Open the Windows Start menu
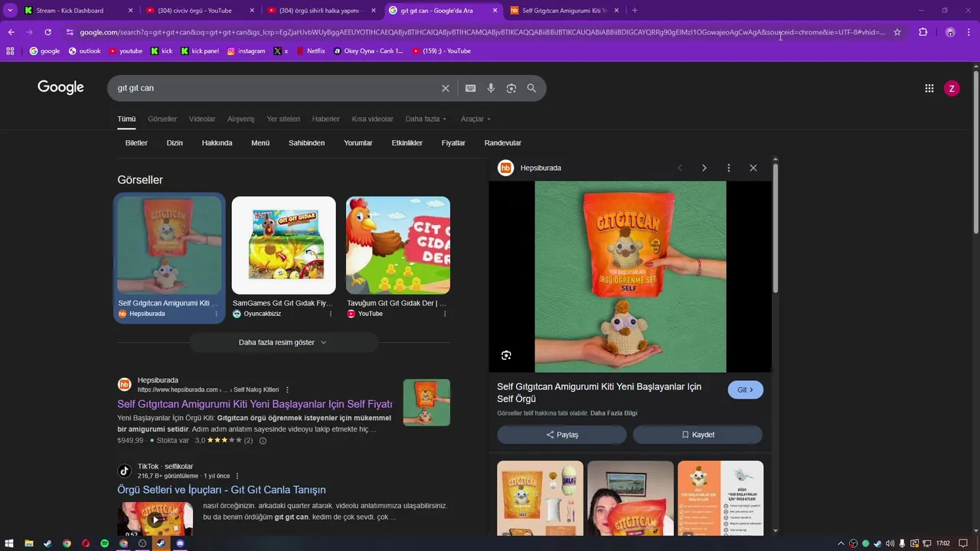Viewport: 980px width, 551px height. click(9, 543)
